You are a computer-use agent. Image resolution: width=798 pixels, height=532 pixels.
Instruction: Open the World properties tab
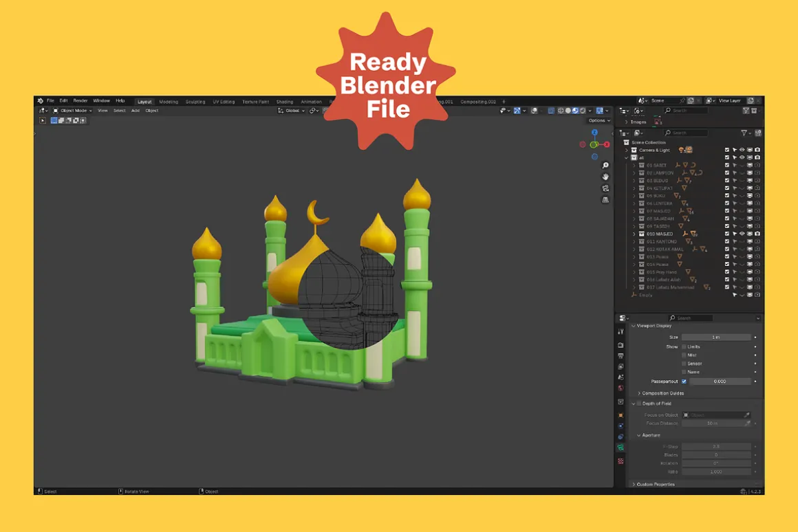(x=621, y=388)
